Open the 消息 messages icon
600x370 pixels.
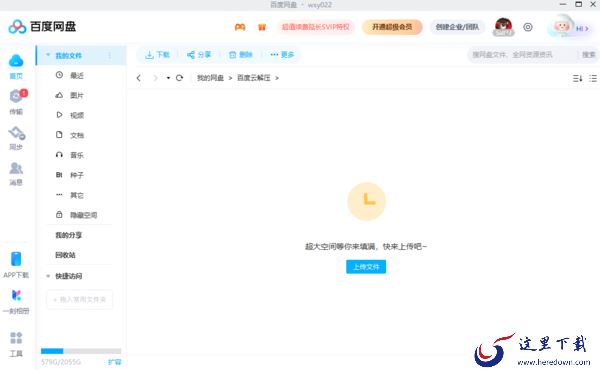point(16,168)
